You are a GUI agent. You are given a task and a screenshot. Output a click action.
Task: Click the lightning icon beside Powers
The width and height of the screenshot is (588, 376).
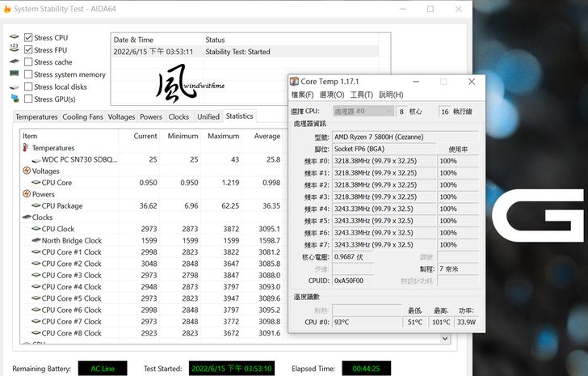pos(26,194)
